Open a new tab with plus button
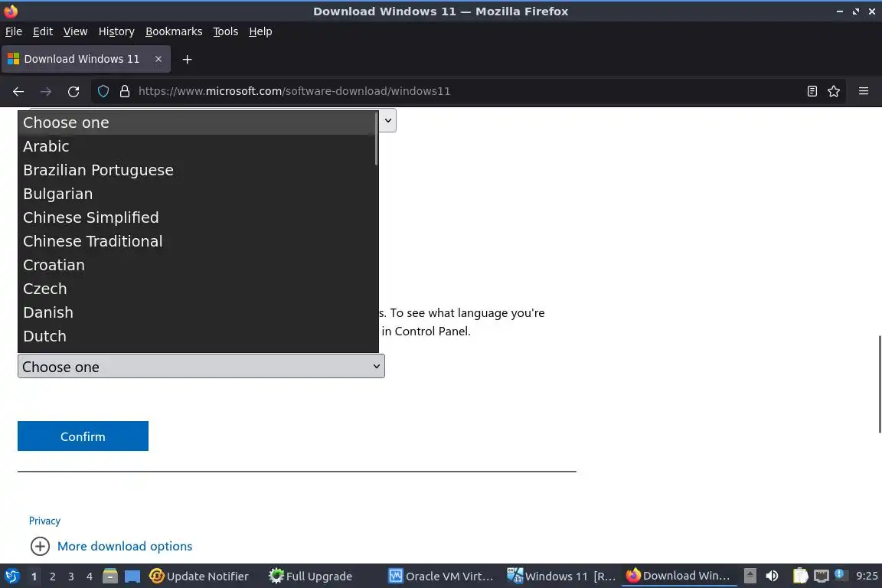Image resolution: width=882 pixels, height=588 pixels. click(187, 59)
